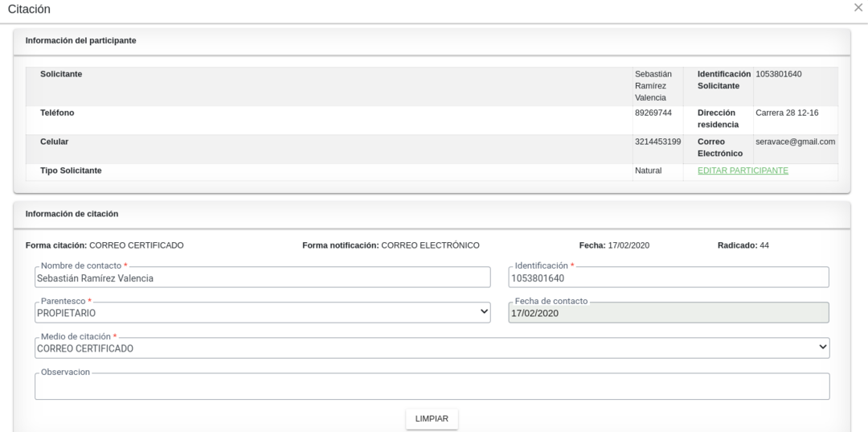
Task: Open the Medio de citación dropdown
Action: click(x=432, y=348)
